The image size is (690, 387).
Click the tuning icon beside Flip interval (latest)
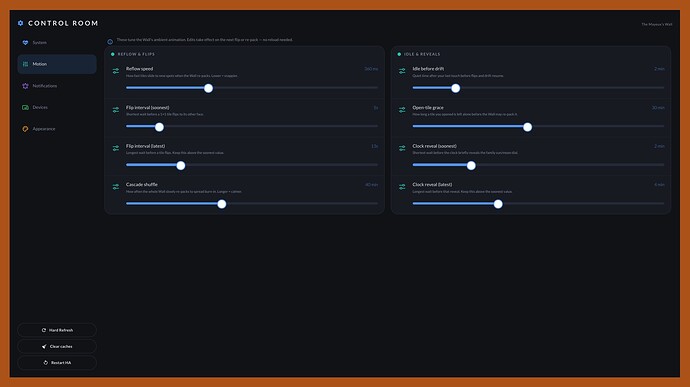(116, 148)
